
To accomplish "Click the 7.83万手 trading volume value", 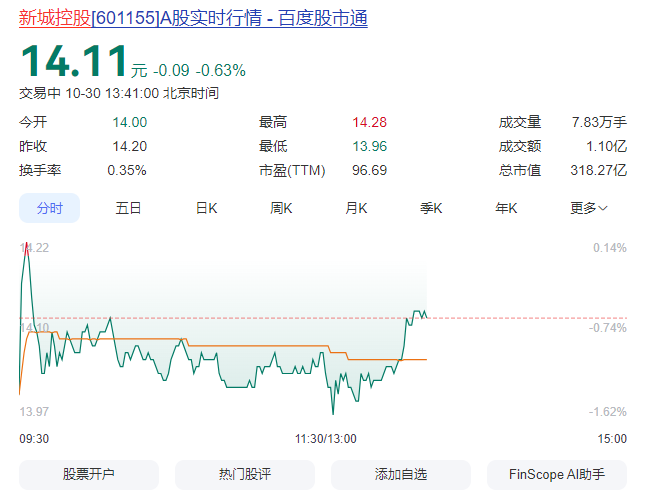I will [x=599, y=122].
